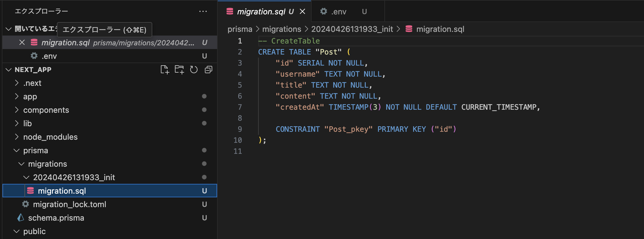
Task: Click the "id" SERIAL NOT NULL line
Action: coord(322,63)
